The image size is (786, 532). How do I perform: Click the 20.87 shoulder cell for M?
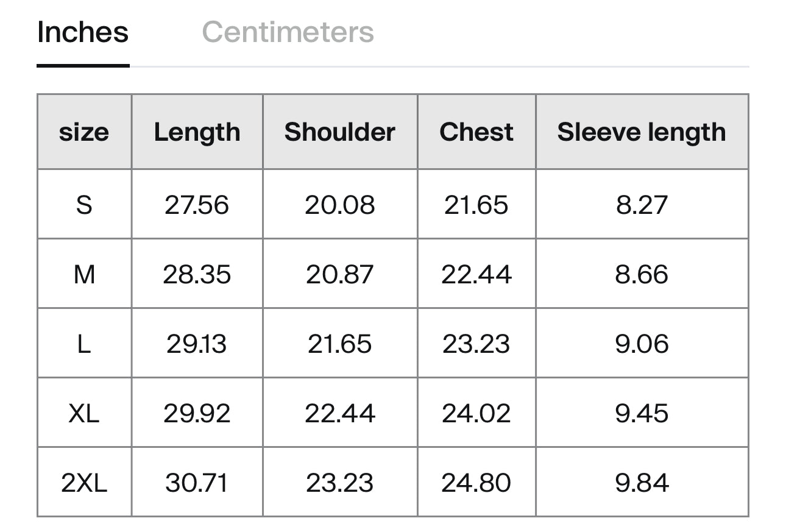point(340,274)
